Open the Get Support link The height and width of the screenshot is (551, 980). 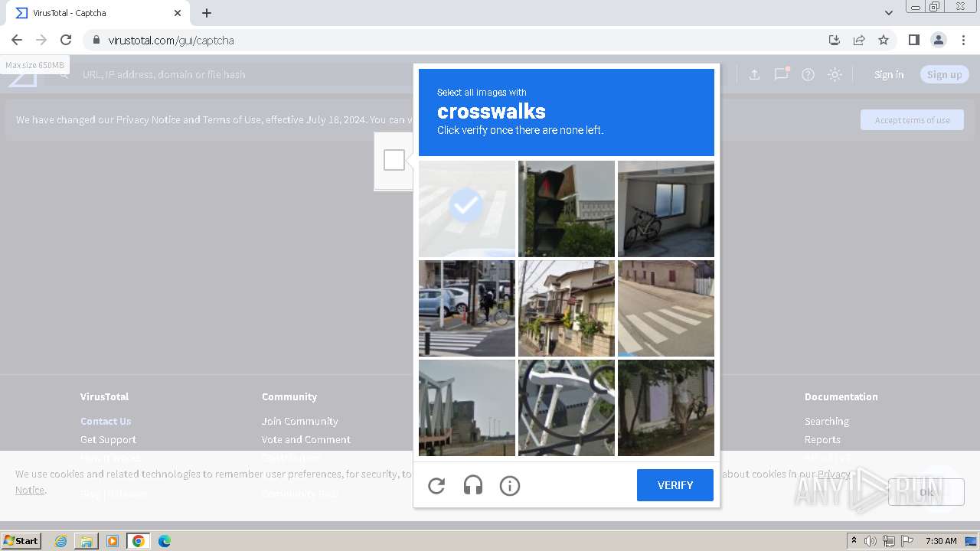click(x=108, y=439)
